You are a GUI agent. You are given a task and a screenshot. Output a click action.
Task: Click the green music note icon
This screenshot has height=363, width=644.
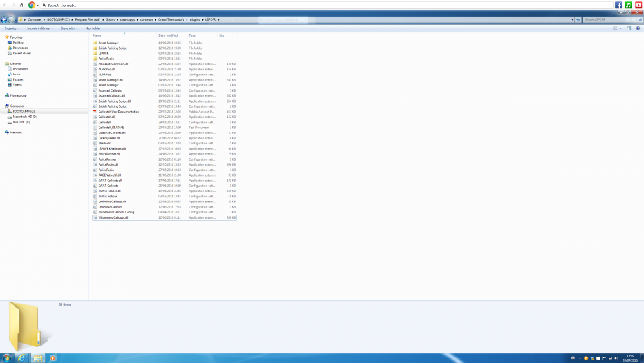pos(629,5)
